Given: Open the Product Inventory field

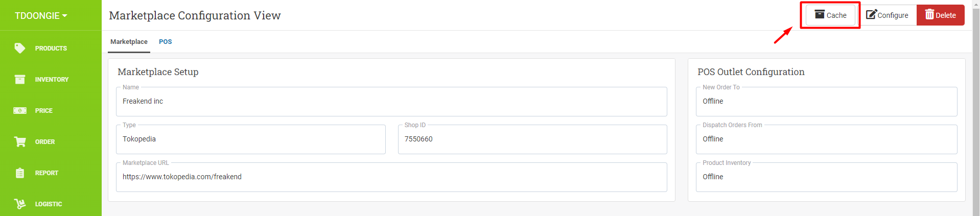Looking at the screenshot, I should pos(827,177).
